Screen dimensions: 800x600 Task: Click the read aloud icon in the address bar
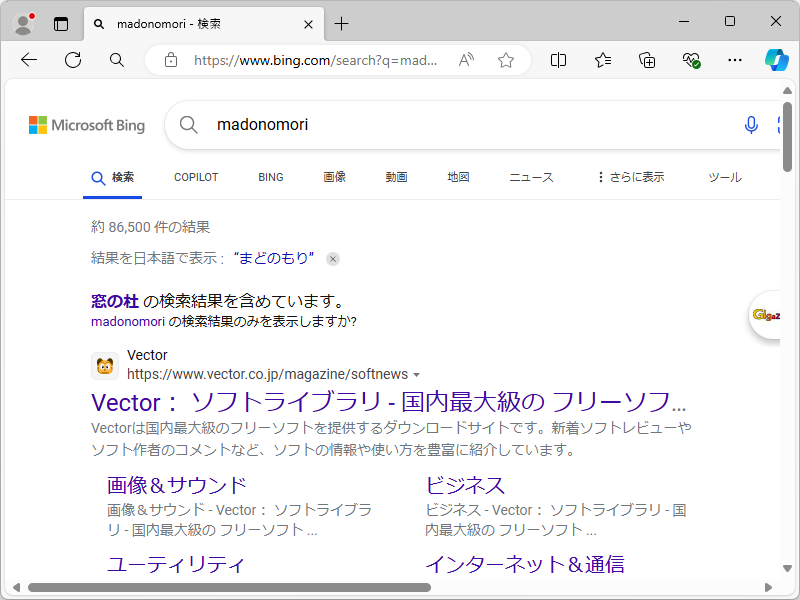[x=465, y=60]
